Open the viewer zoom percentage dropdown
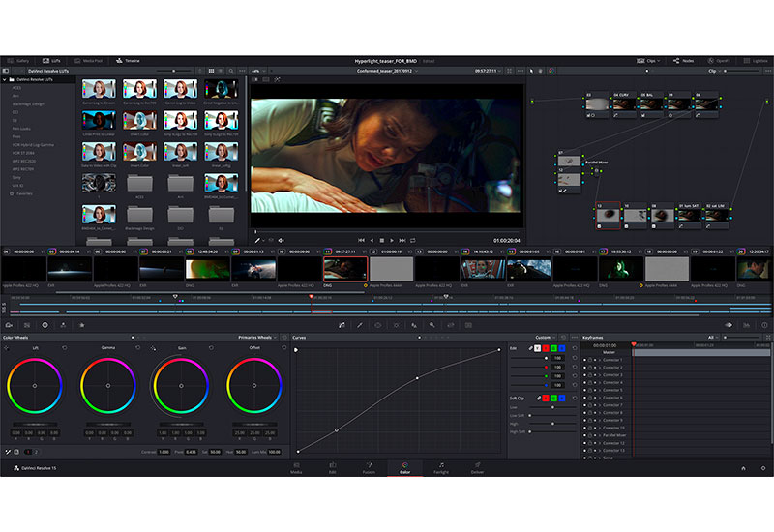774x532 pixels. [258, 71]
